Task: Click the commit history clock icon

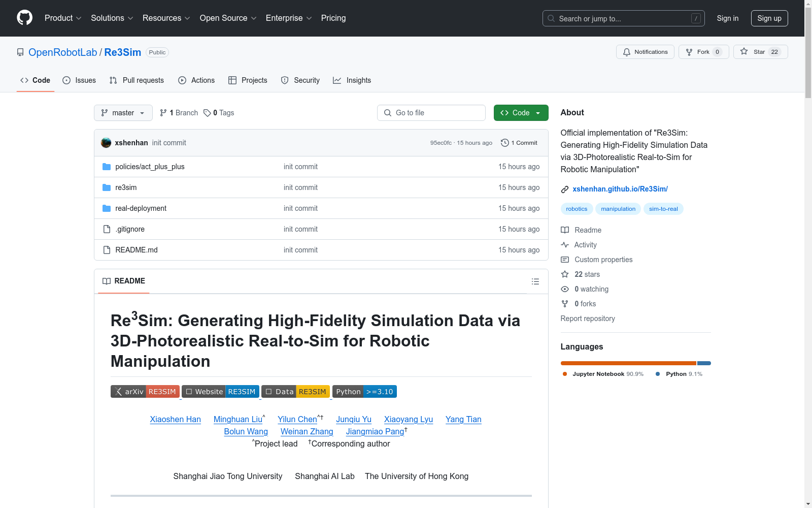Action: pos(505,143)
